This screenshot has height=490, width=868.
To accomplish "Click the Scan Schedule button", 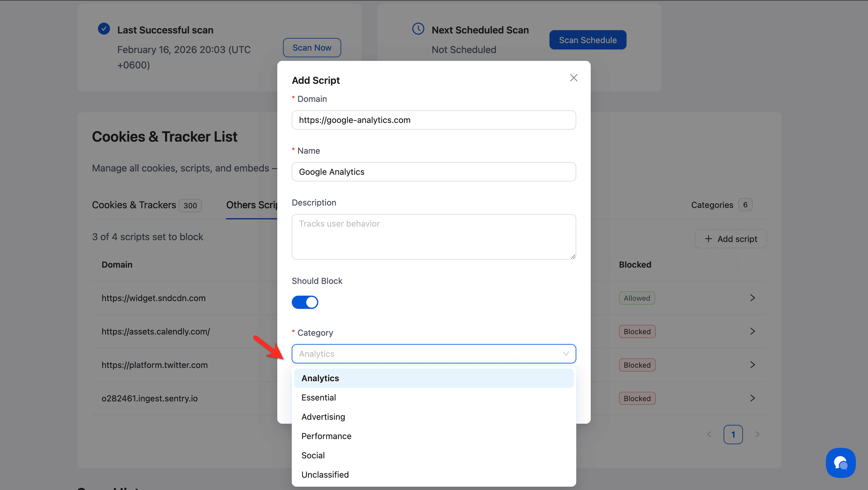I will pos(588,40).
